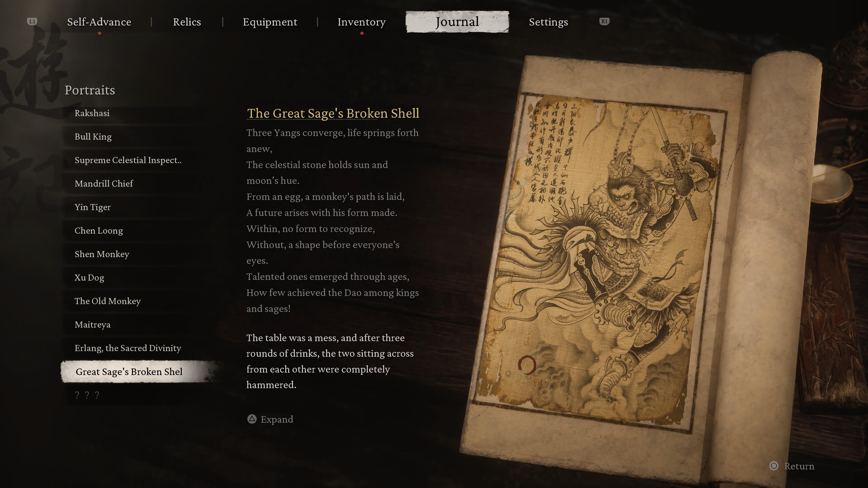Open the Settings tab
Screen dimensions: 868x488
548,22
